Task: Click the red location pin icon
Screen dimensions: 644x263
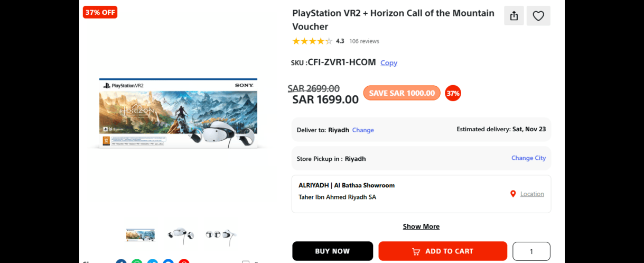Action: 512,194
